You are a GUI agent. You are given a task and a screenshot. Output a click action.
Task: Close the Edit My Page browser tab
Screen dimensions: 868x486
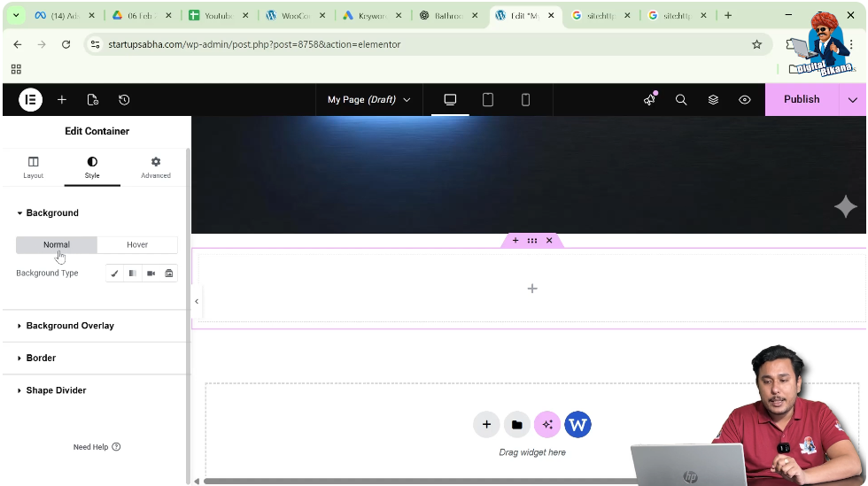[551, 16]
